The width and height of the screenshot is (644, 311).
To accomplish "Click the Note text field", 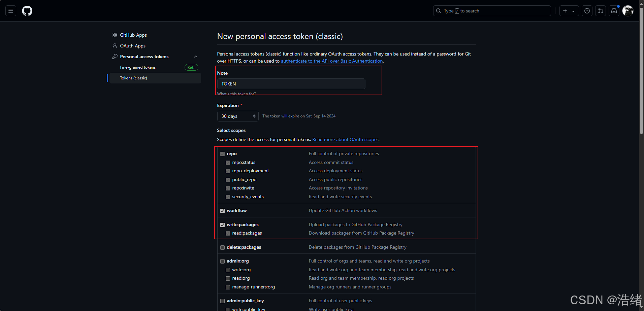I will click(x=291, y=84).
